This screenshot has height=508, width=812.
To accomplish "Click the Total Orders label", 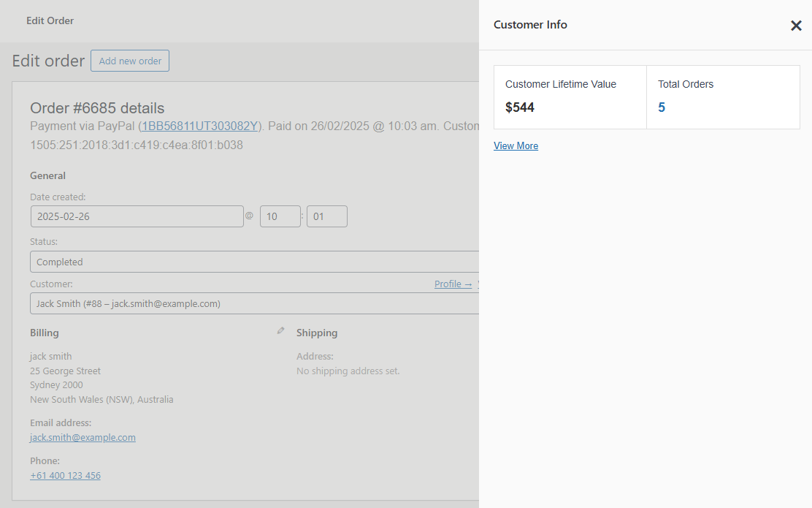I will point(686,84).
